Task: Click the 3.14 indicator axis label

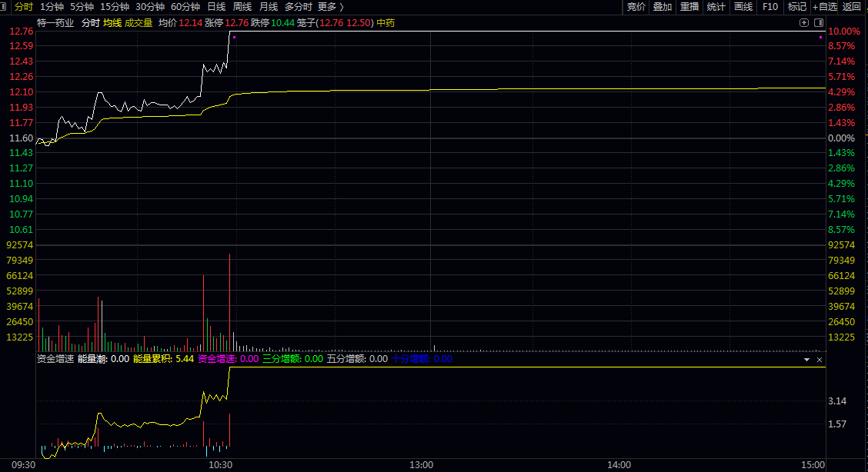Action: click(x=837, y=401)
